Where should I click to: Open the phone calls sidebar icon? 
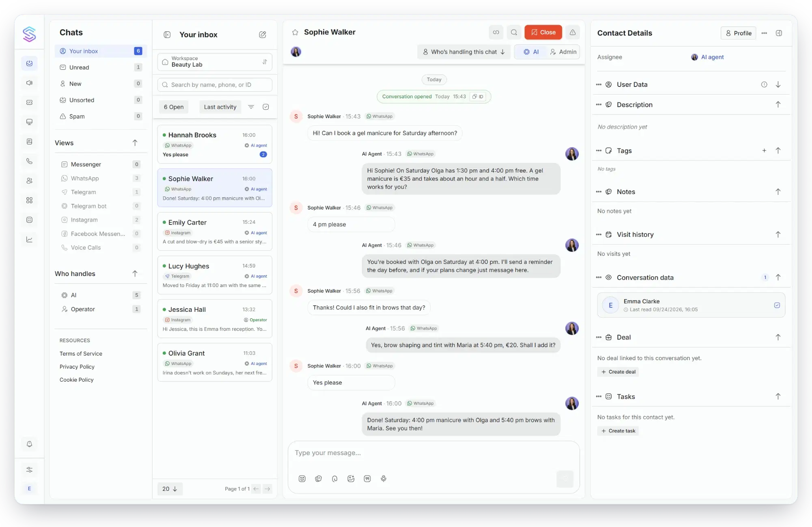click(x=29, y=161)
